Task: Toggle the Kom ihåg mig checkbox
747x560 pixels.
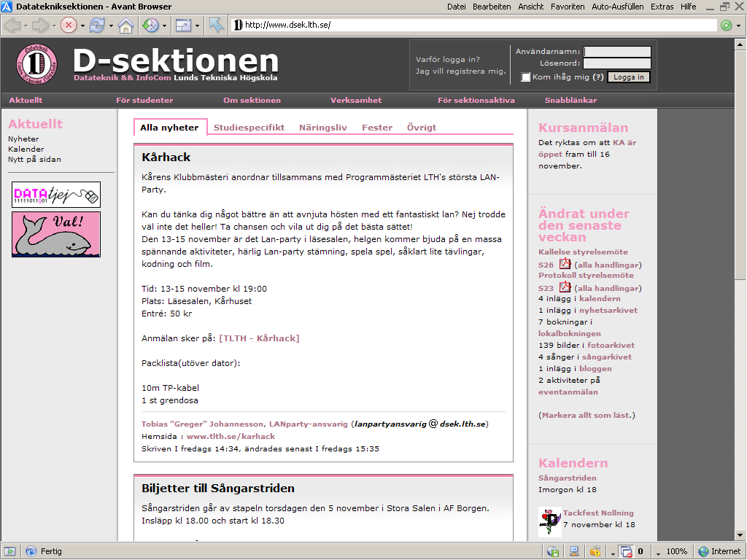Action: tap(525, 77)
